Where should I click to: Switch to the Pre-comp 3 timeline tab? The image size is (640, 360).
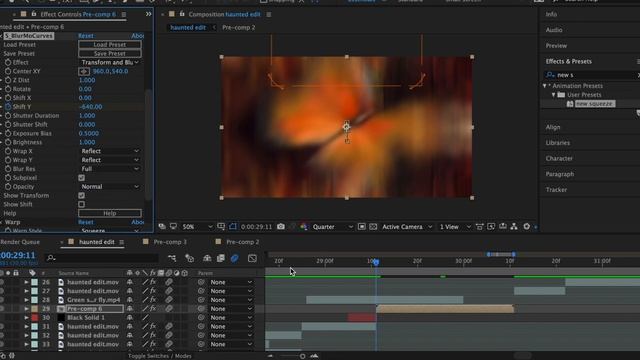click(170, 242)
